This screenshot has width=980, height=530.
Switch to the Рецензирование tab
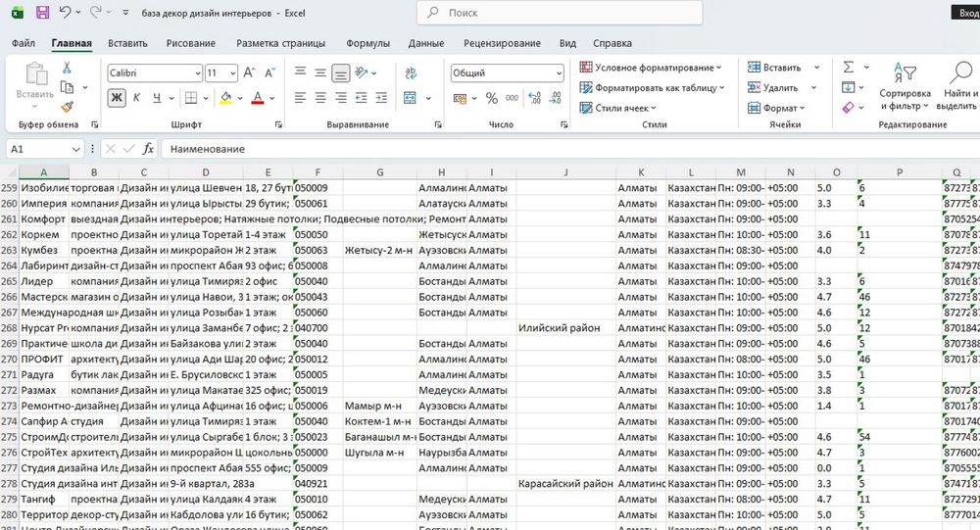[x=502, y=43]
